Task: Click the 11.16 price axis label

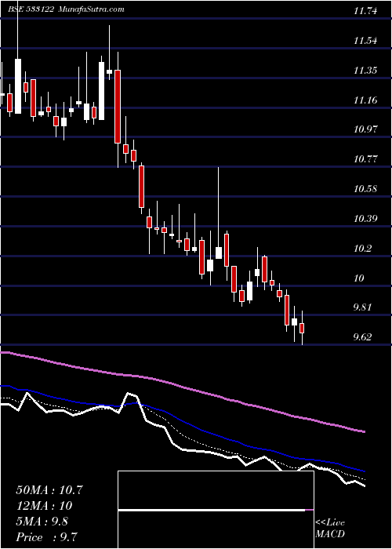Action: click(x=365, y=100)
